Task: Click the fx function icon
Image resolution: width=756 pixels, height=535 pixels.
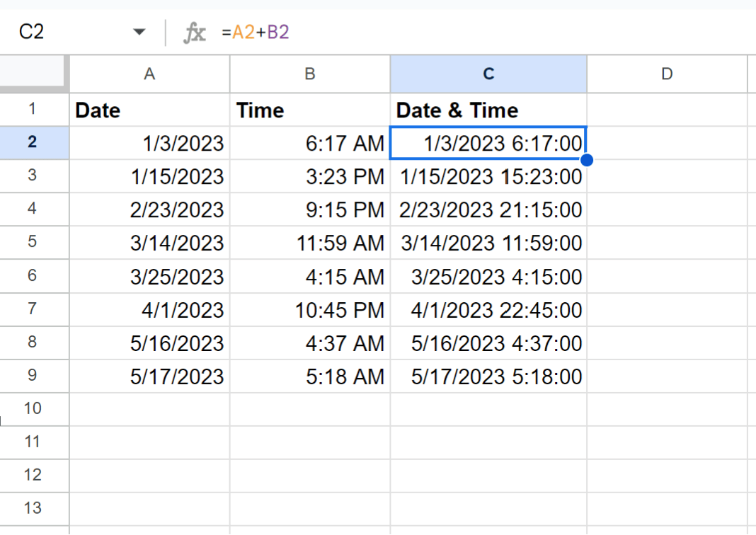Action: tap(194, 33)
